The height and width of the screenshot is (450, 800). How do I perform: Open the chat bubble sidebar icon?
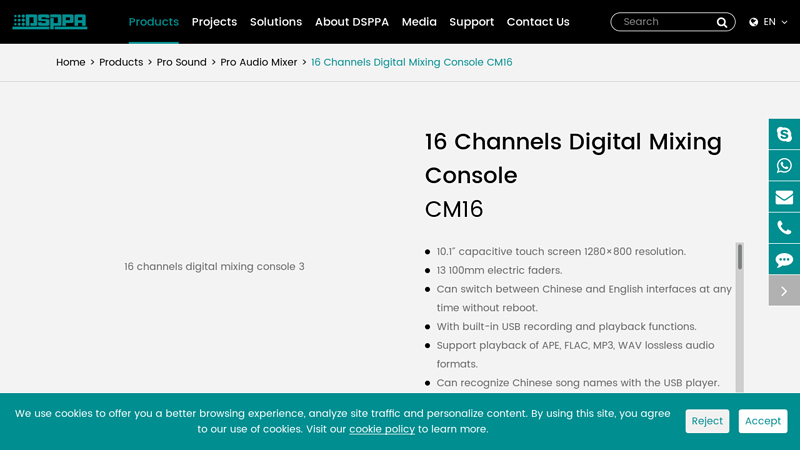784,259
